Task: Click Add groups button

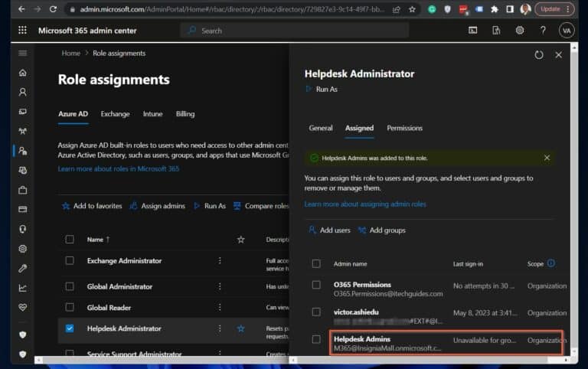Action: point(382,230)
